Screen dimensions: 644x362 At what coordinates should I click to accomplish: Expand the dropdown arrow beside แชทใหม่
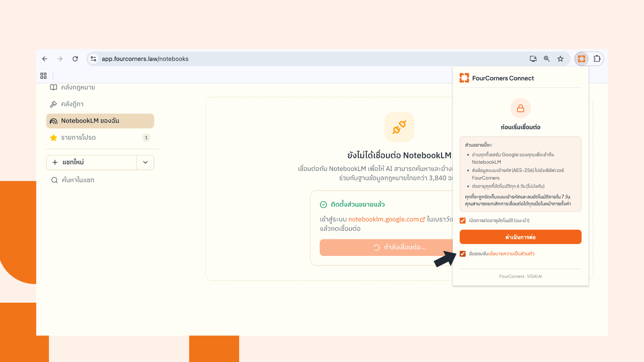tap(145, 162)
